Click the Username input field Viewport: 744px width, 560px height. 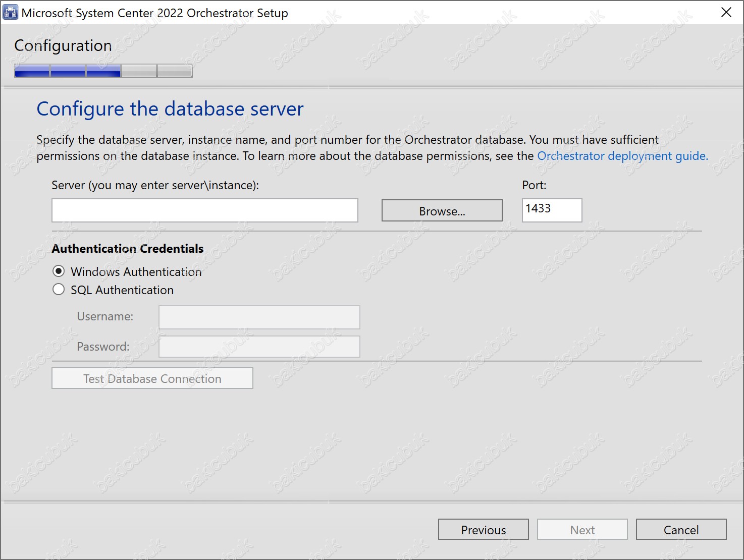259,317
